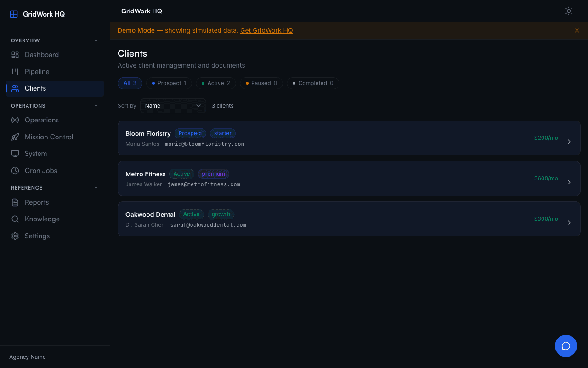The image size is (588, 368).
Task: Click the Operations broadcast icon
Action: tap(15, 120)
